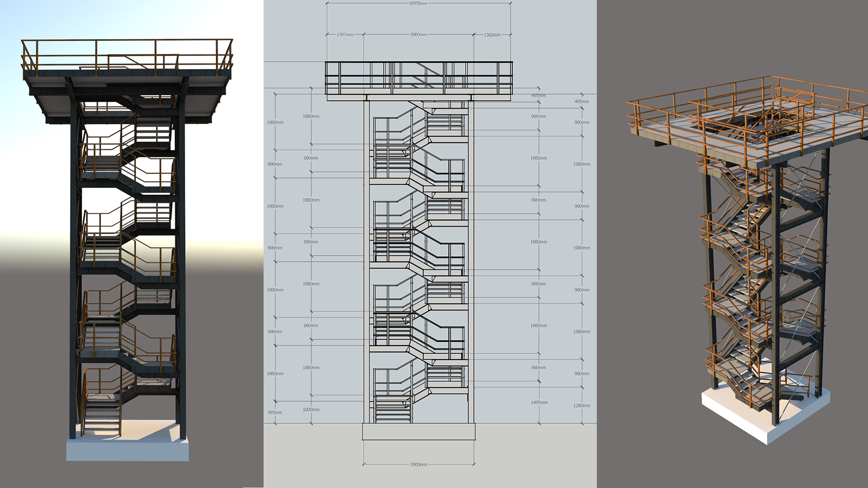
Task: Select the 1302mm dimension at top left
Action: (x=345, y=35)
